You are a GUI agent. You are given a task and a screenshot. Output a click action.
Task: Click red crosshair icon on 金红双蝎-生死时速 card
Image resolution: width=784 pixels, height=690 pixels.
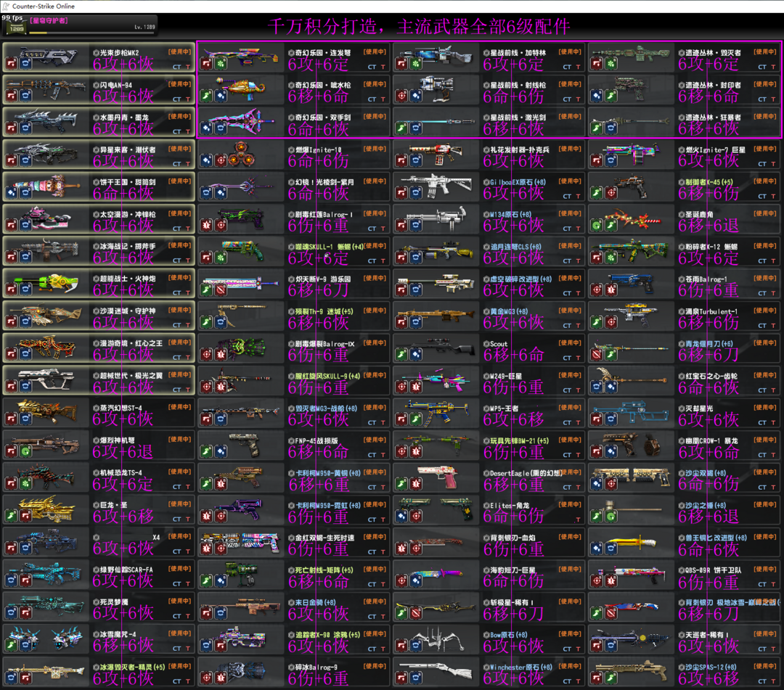point(221,549)
